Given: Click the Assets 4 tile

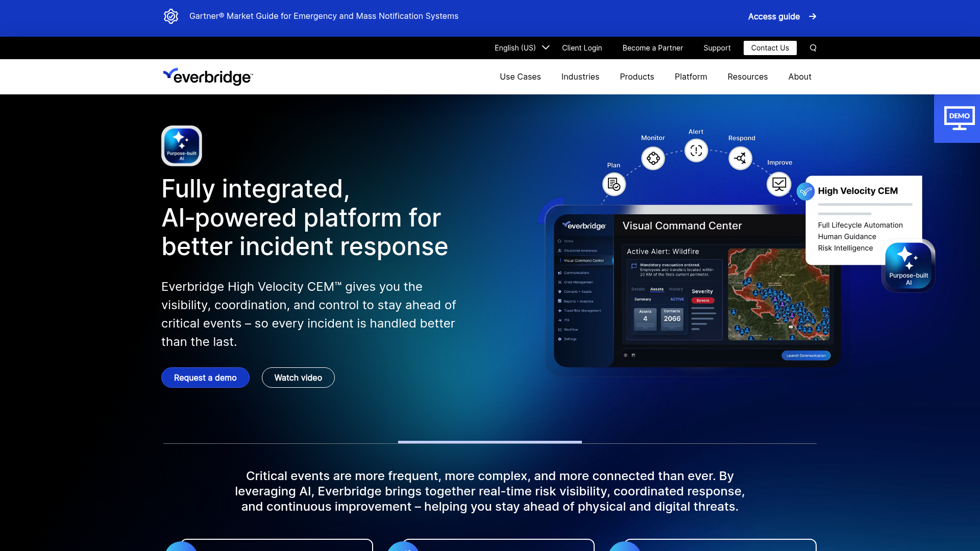Looking at the screenshot, I should (x=645, y=319).
